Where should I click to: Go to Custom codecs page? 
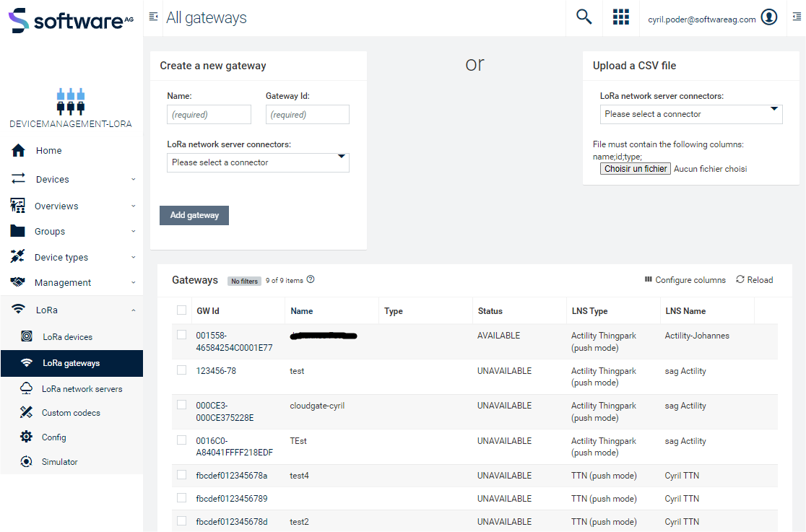point(71,413)
